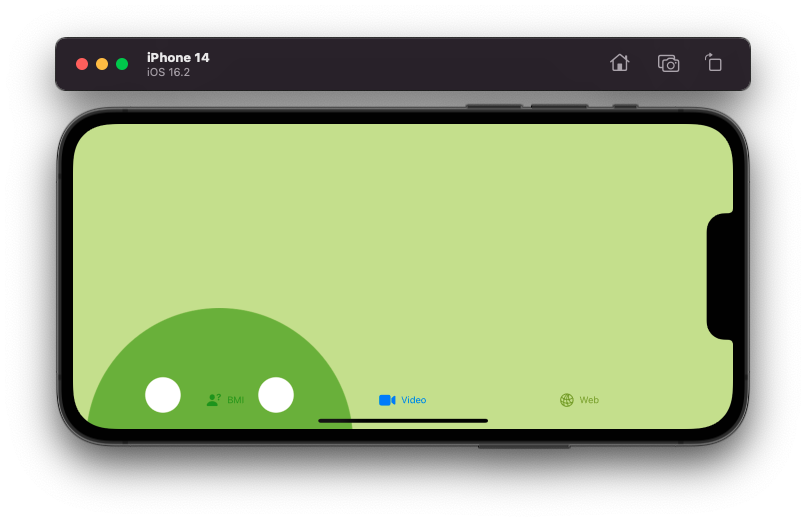Viewport: 806px width, 528px height.
Task: Click the white circle left of BMI
Action: click(x=163, y=395)
